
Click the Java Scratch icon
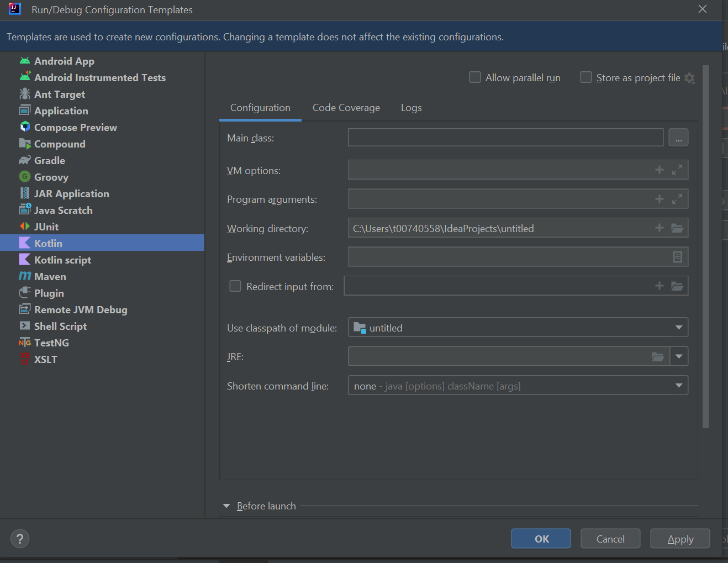click(x=25, y=209)
